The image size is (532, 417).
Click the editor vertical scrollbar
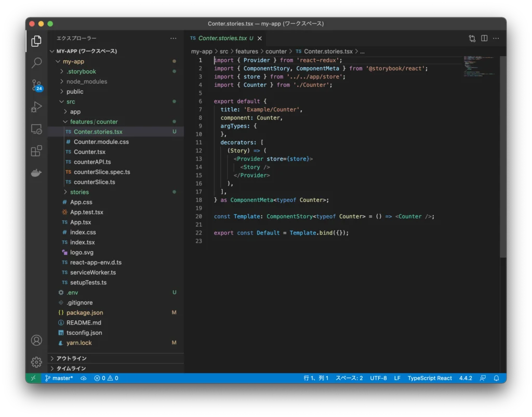(502, 156)
